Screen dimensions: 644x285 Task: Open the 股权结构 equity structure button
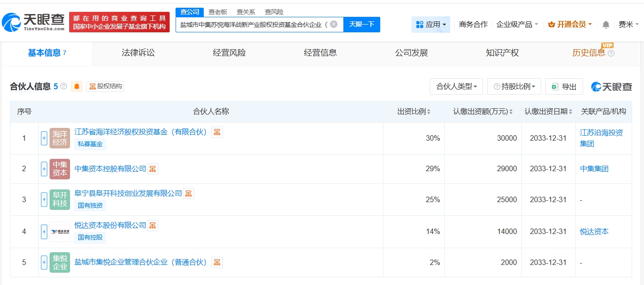click(x=105, y=86)
